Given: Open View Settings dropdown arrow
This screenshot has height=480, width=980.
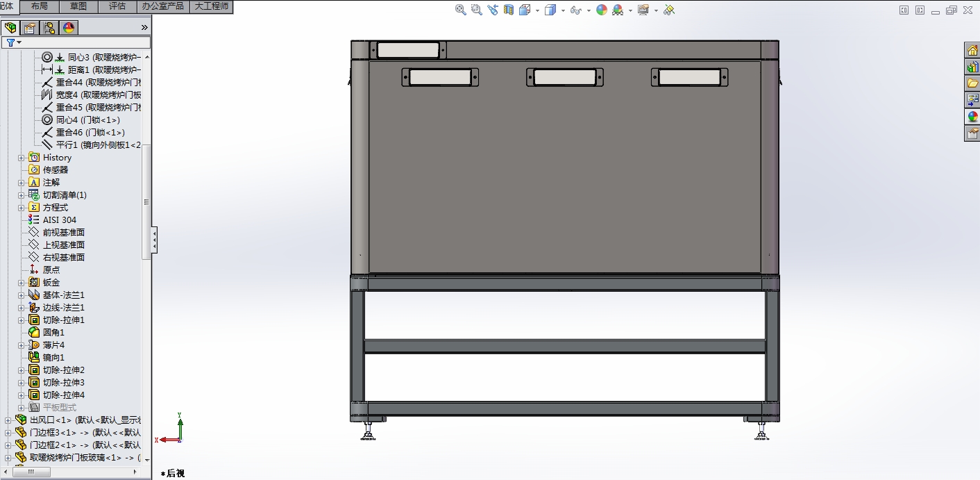Looking at the screenshot, I should pyautogui.click(x=655, y=10).
